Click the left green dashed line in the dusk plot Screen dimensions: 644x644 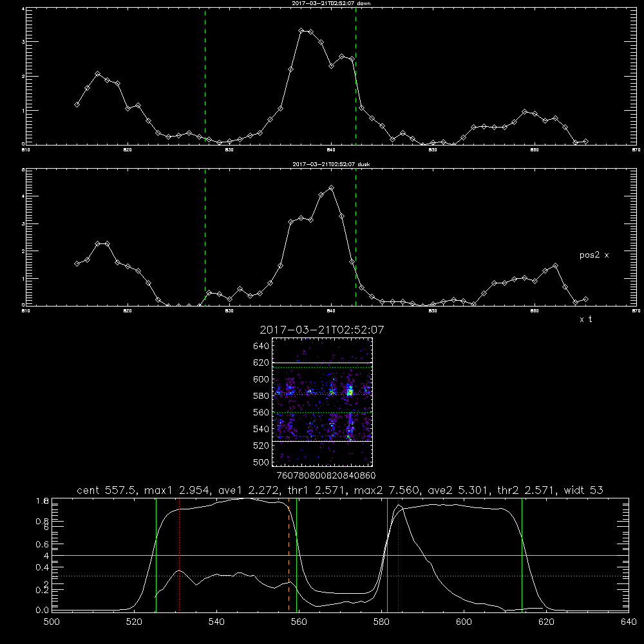click(x=205, y=237)
